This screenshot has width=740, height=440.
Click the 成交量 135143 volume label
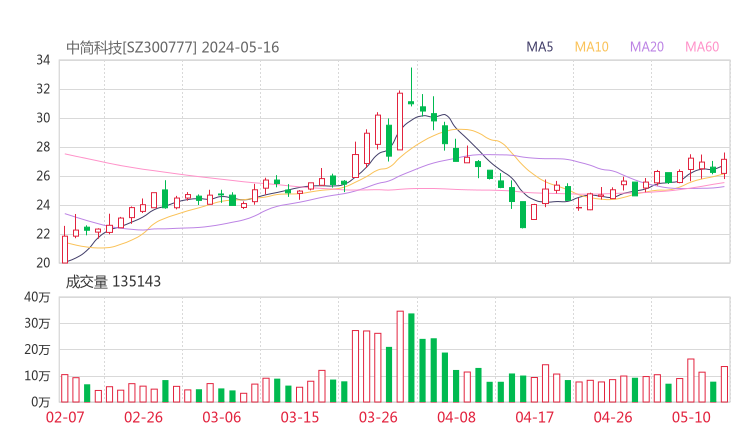113,282
